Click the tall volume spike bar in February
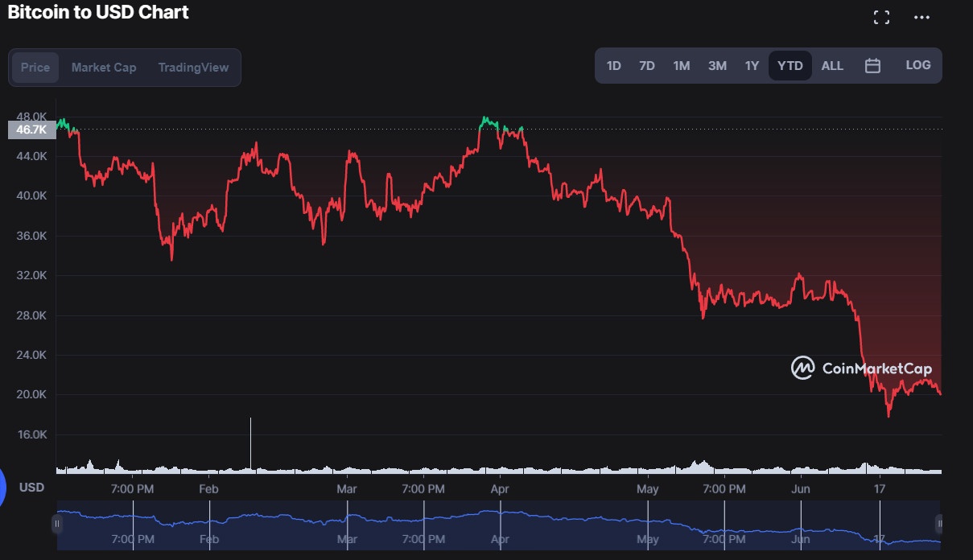This screenshot has width=973, height=560. (x=250, y=443)
